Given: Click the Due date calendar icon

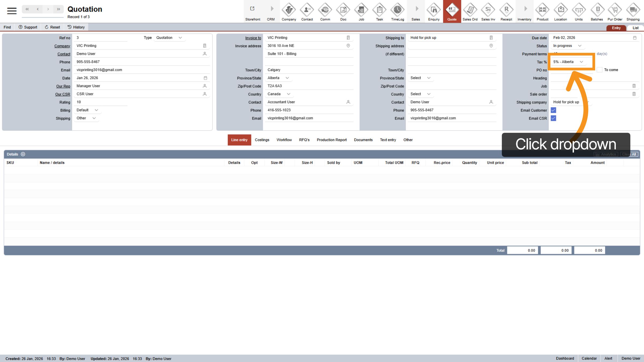Looking at the screenshot, I should tap(635, 38).
